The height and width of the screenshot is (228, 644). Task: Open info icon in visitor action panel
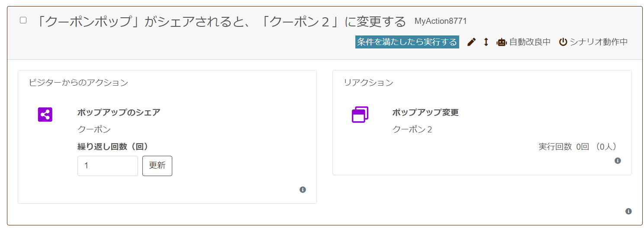tap(303, 189)
